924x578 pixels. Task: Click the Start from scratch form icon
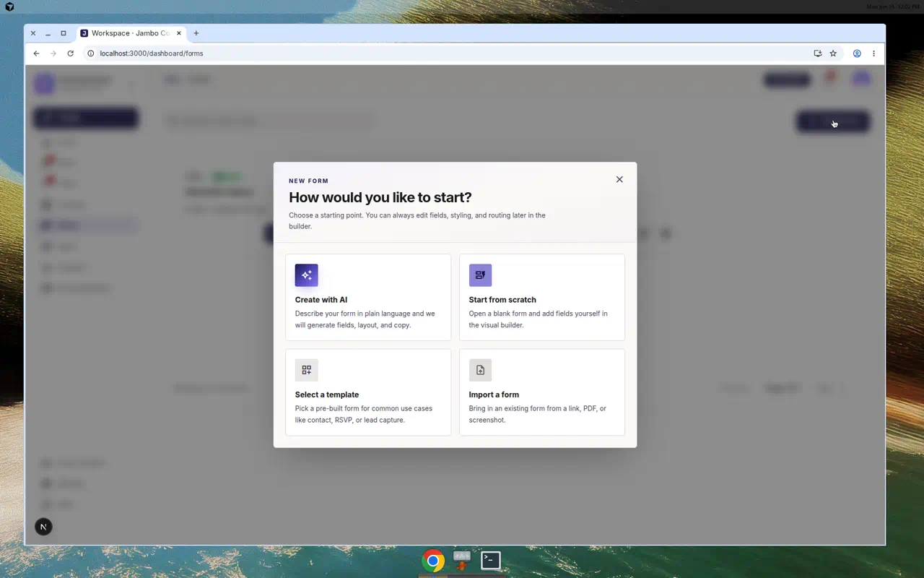(x=480, y=275)
